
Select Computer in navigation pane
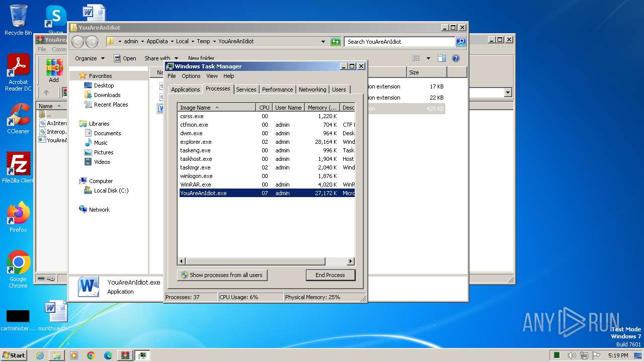pos(101,181)
